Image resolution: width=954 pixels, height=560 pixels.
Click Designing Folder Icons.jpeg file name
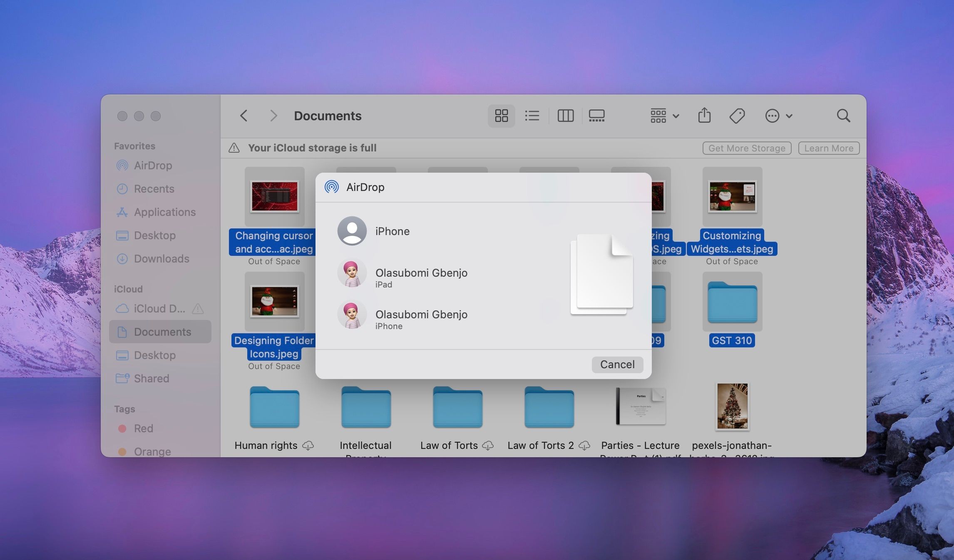(x=274, y=347)
